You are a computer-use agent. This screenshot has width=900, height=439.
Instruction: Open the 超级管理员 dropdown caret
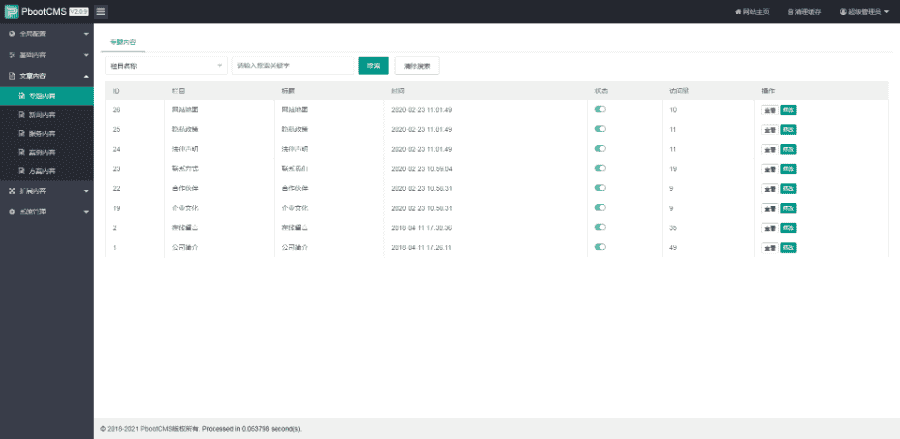887,11
